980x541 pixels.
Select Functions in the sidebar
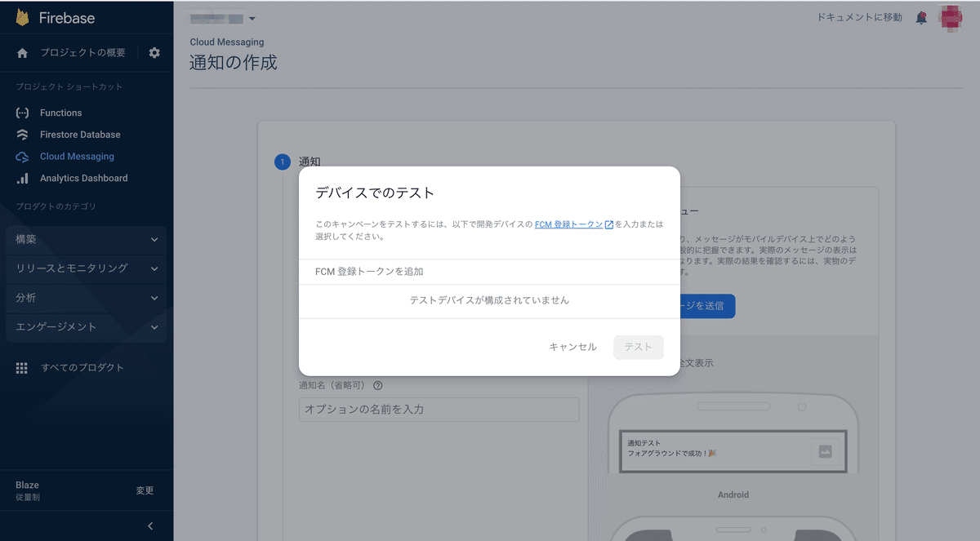[61, 113]
